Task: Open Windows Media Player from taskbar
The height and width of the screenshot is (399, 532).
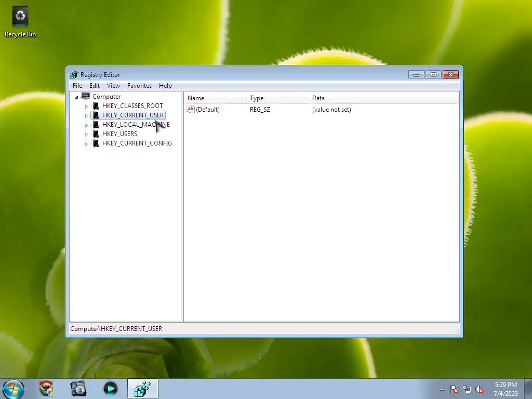Action: point(110,389)
